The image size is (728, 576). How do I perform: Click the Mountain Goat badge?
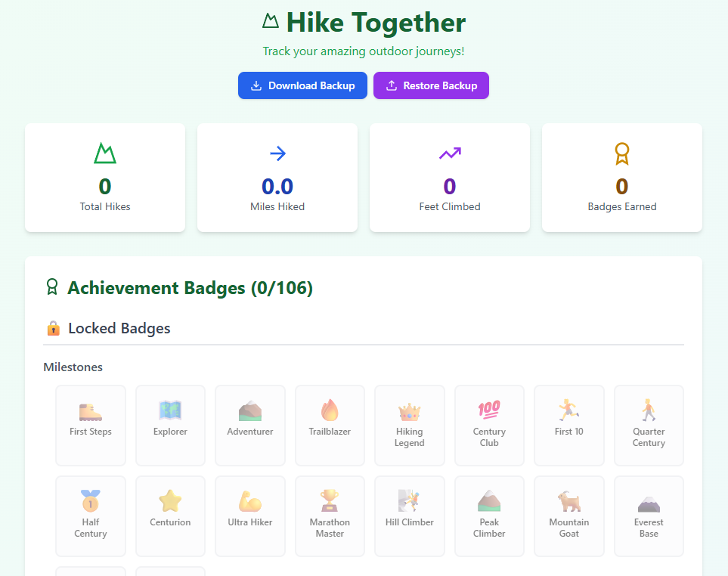(x=568, y=516)
